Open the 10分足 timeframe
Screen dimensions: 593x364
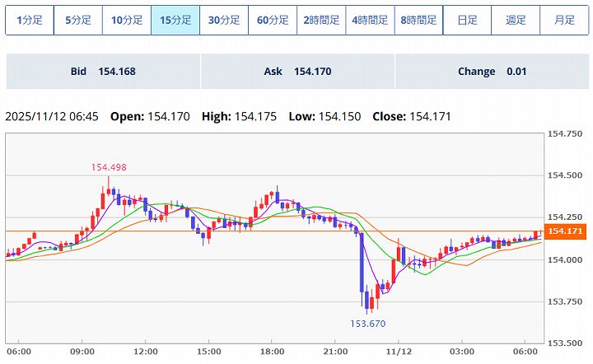pos(126,20)
